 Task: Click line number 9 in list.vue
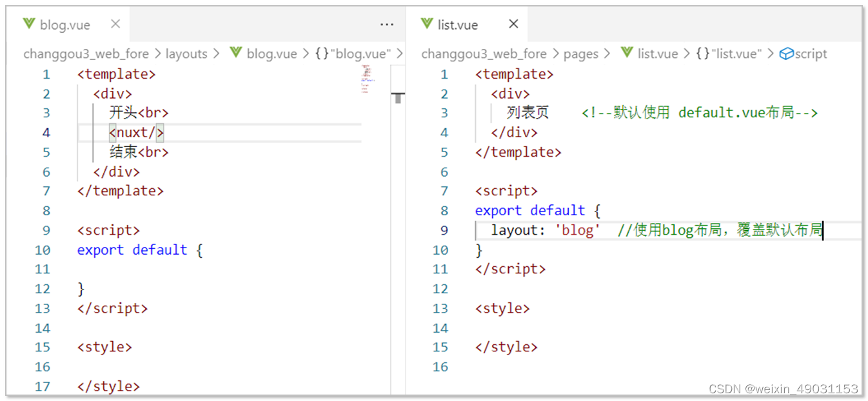(444, 230)
